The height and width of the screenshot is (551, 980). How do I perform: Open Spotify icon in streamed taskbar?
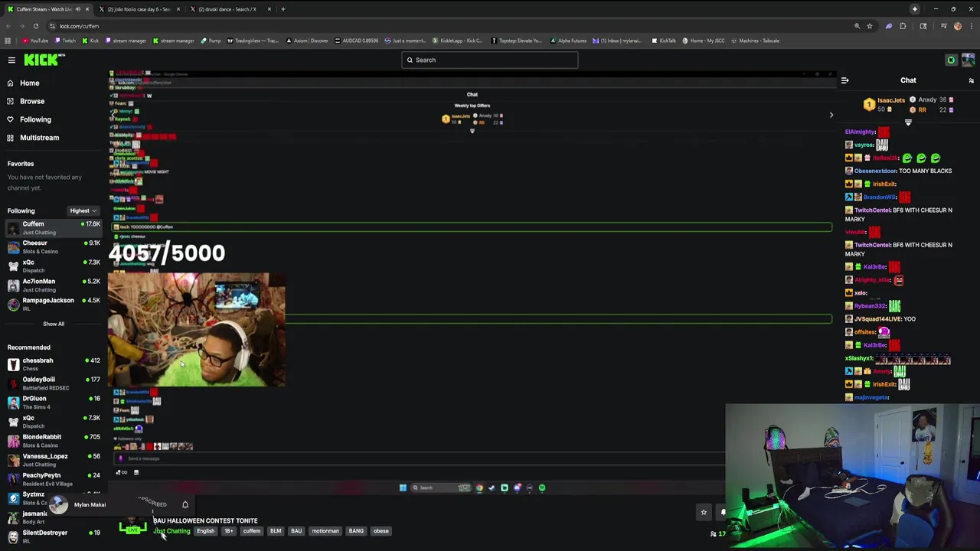click(x=542, y=487)
